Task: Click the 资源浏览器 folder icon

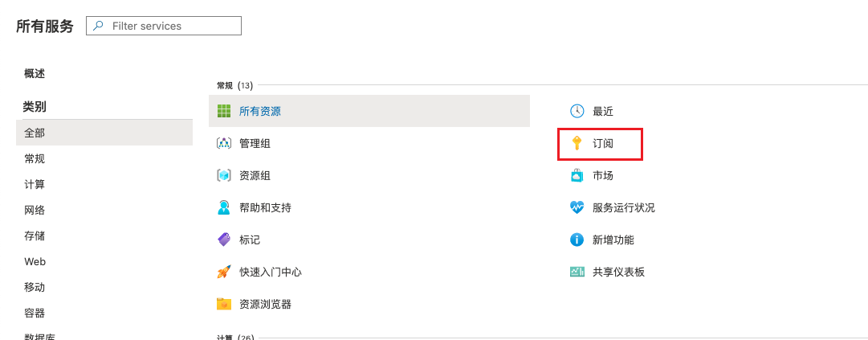Action: tap(224, 304)
